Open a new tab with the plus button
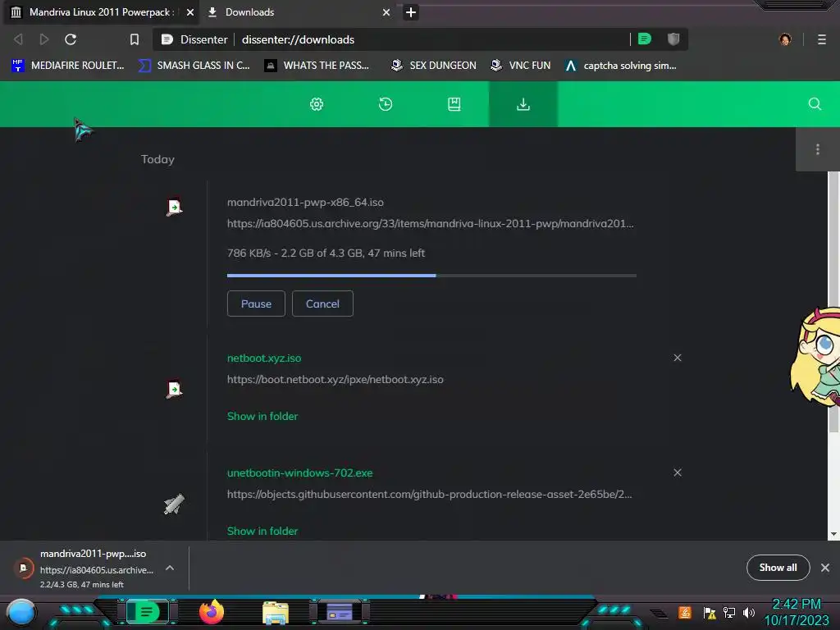The image size is (840, 630). point(411,12)
